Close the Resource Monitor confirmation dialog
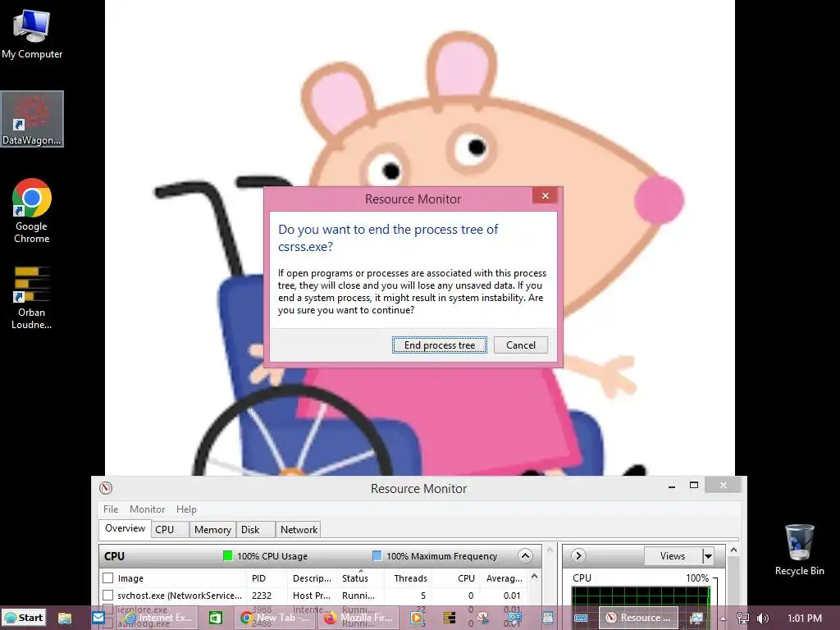840x630 pixels. click(546, 195)
